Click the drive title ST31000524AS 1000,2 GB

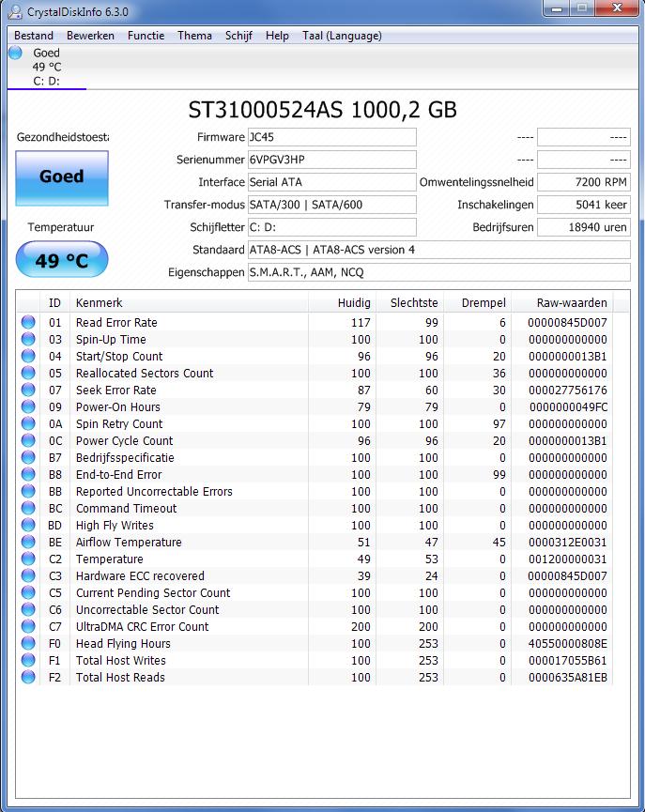point(322,110)
